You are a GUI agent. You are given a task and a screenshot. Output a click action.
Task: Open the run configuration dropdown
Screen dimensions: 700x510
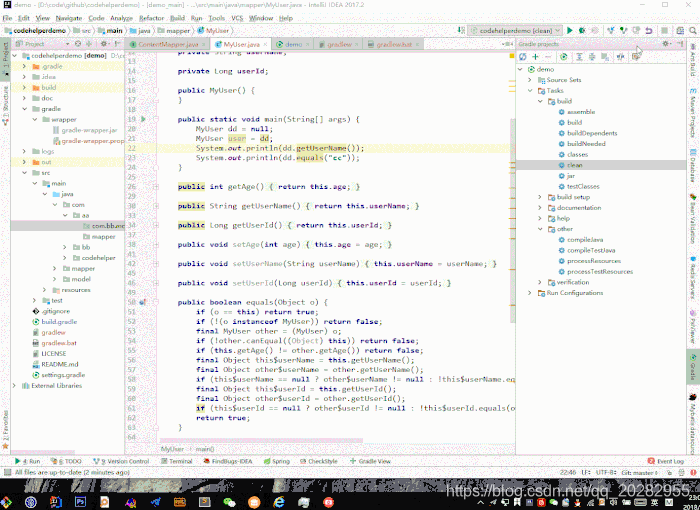516,30
